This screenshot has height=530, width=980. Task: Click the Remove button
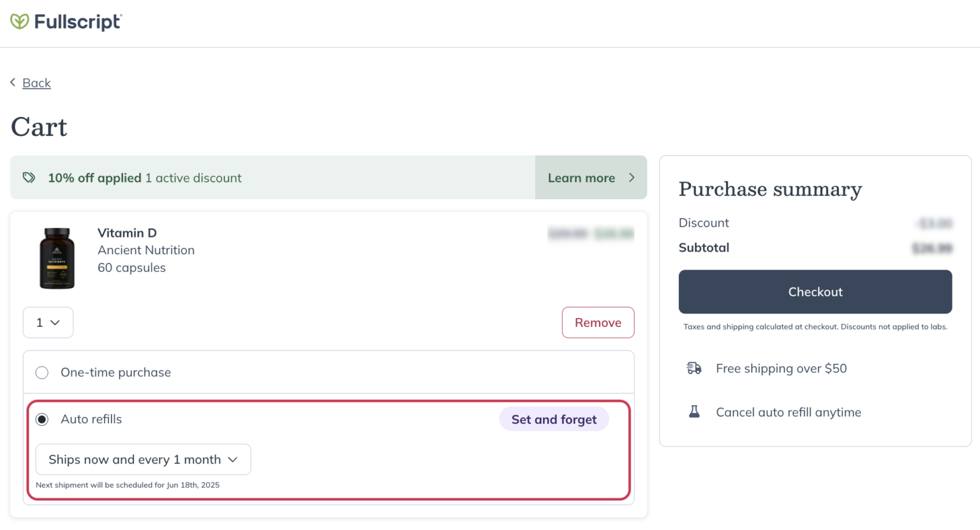[598, 322]
